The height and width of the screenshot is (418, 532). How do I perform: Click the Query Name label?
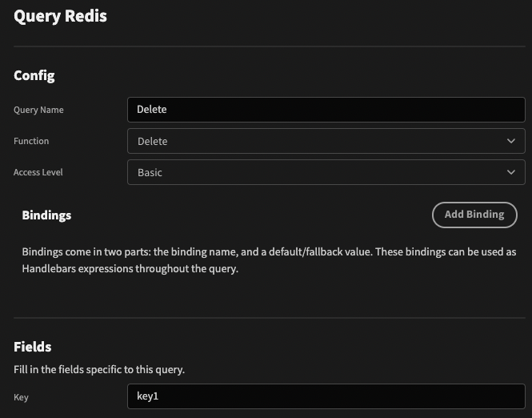(x=38, y=110)
